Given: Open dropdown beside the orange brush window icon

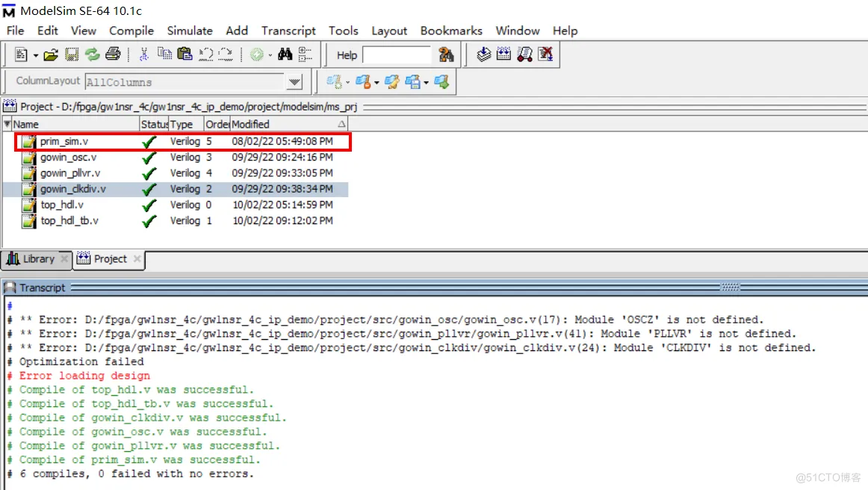Looking at the screenshot, I should coord(376,83).
